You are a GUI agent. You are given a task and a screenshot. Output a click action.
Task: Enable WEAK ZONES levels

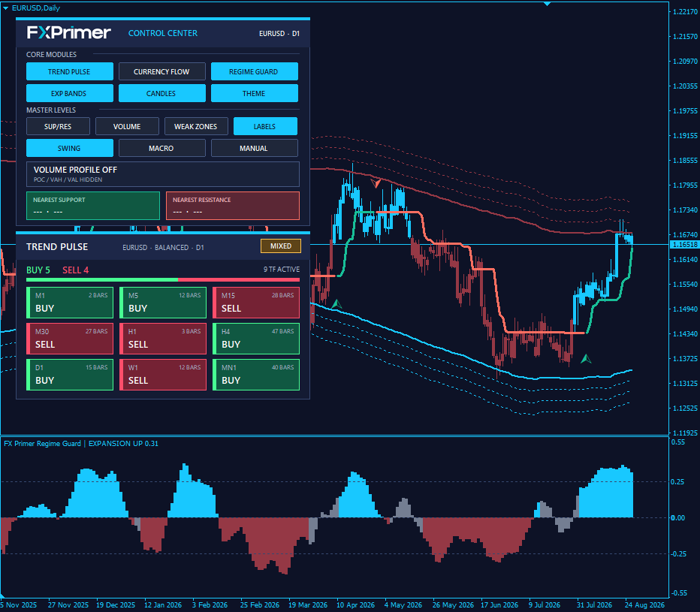[x=197, y=126]
